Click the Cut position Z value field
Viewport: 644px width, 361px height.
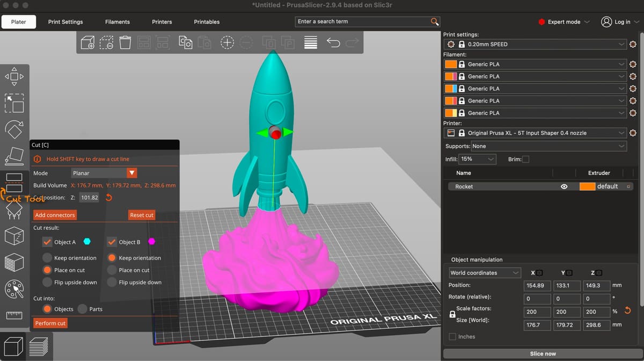click(89, 198)
